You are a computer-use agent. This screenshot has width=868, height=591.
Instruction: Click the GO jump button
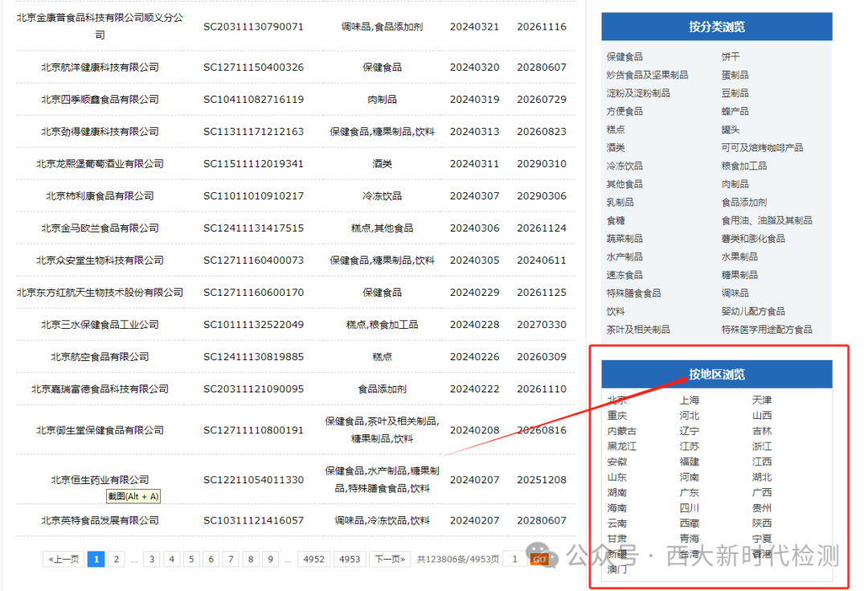coord(539,560)
